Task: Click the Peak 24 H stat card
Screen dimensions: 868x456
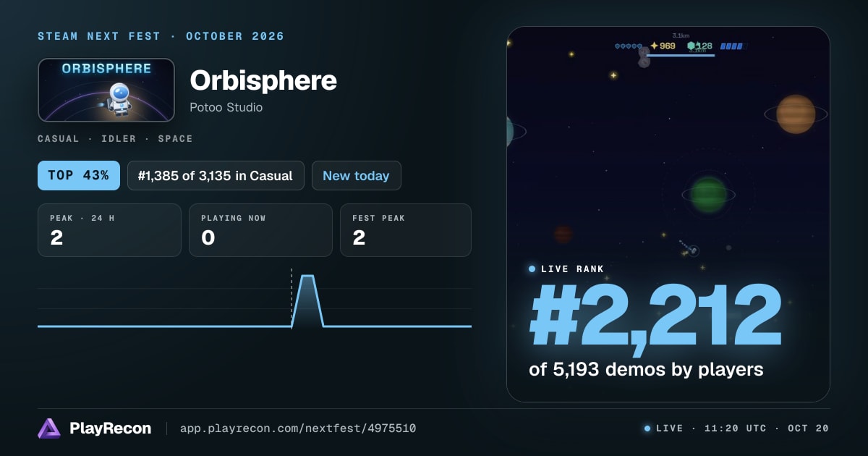Action: pos(109,230)
